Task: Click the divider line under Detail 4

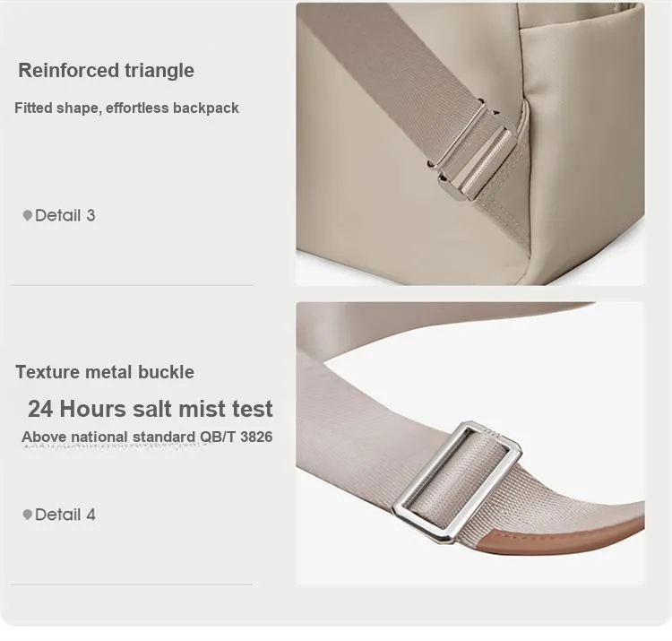Action: (x=132, y=584)
